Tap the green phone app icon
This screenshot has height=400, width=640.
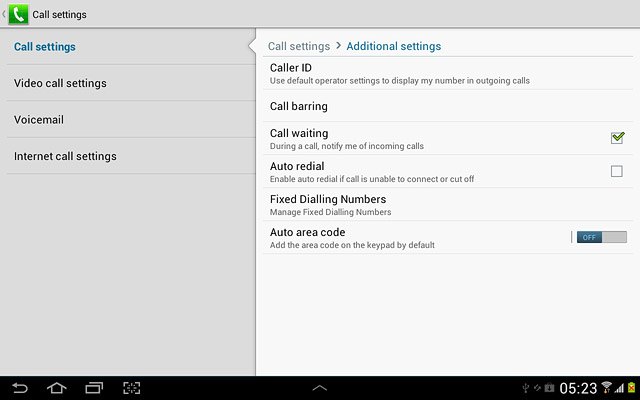point(18,14)
